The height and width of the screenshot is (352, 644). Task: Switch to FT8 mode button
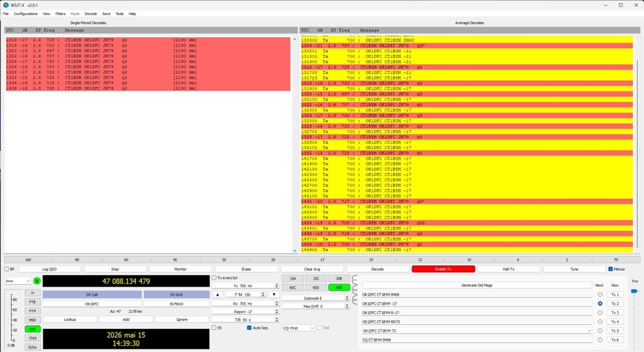pyautogui.click(x=33, y=302)
